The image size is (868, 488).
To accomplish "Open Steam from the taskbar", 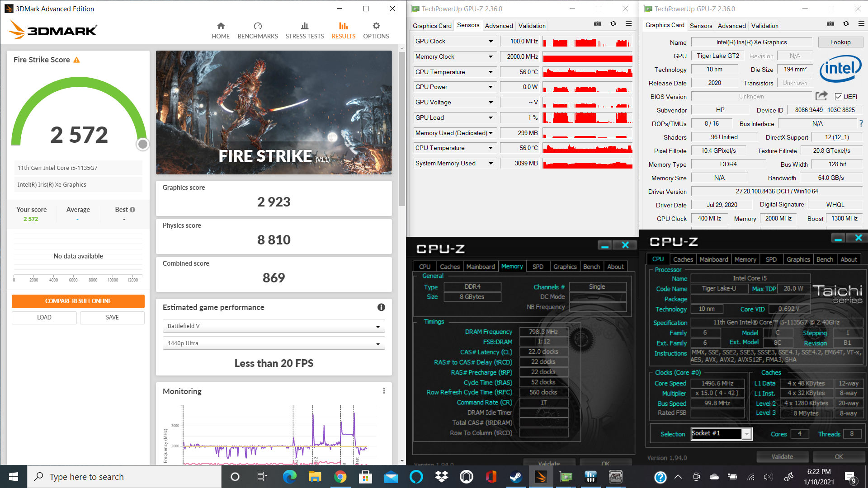I will coord(515,477).
